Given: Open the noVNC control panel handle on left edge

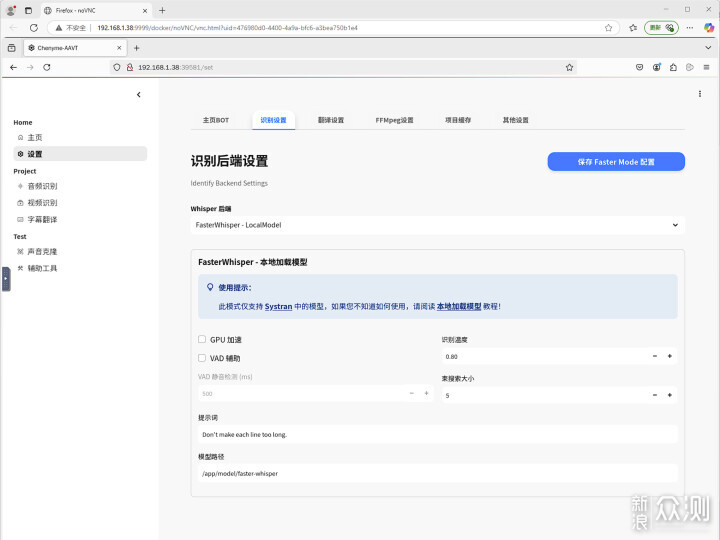Looking at the screenshot, I should coord(6,279).
